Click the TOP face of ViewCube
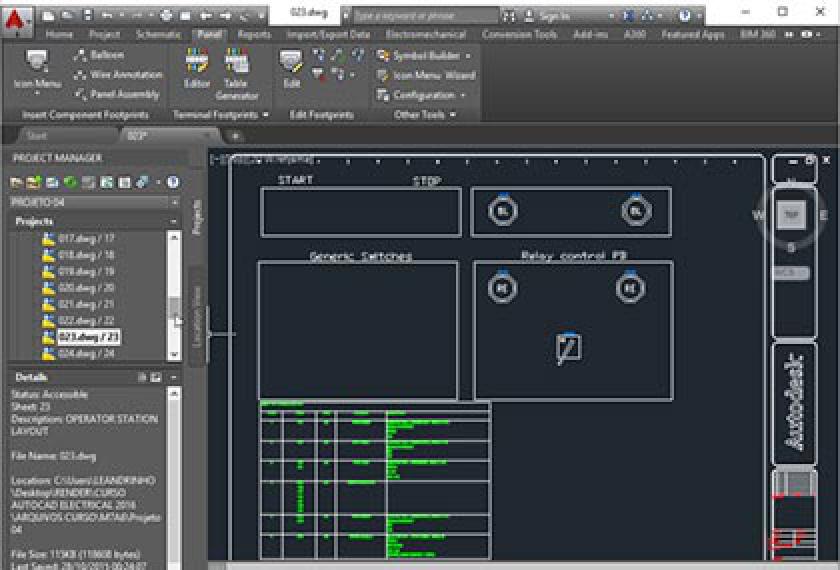The image size is (840, 570). [791, 214]
